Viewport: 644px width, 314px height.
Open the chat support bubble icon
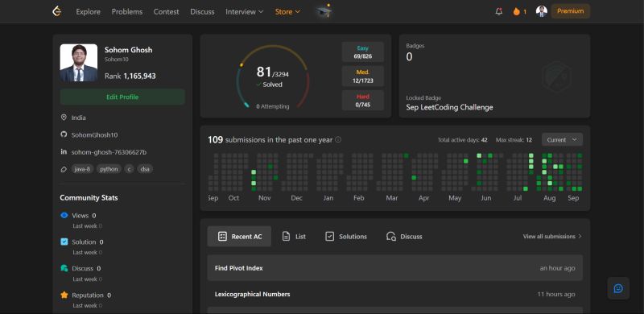coord(618,288)
